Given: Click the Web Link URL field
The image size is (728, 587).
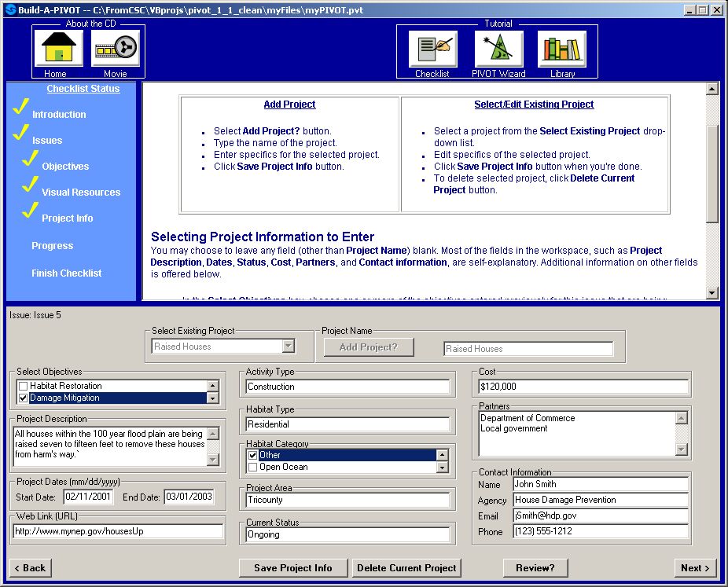Looking at the screenshot, I should tap(119, 531).
